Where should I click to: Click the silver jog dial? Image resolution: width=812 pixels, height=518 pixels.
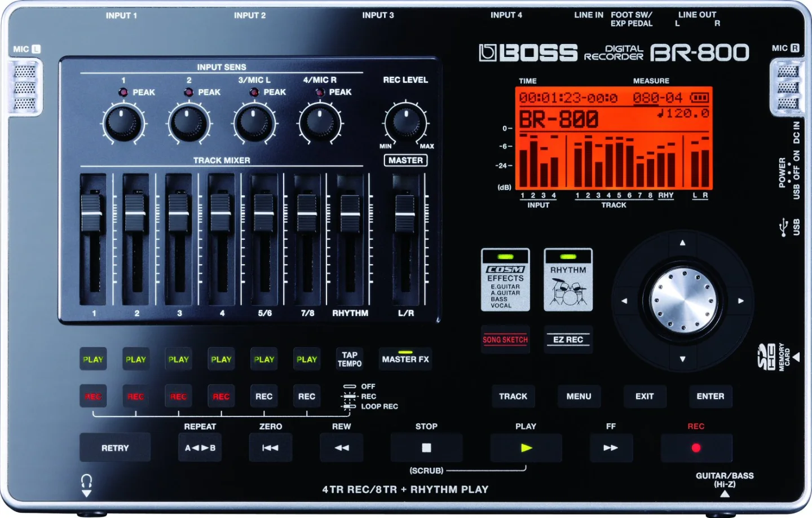tap(683, 300)
